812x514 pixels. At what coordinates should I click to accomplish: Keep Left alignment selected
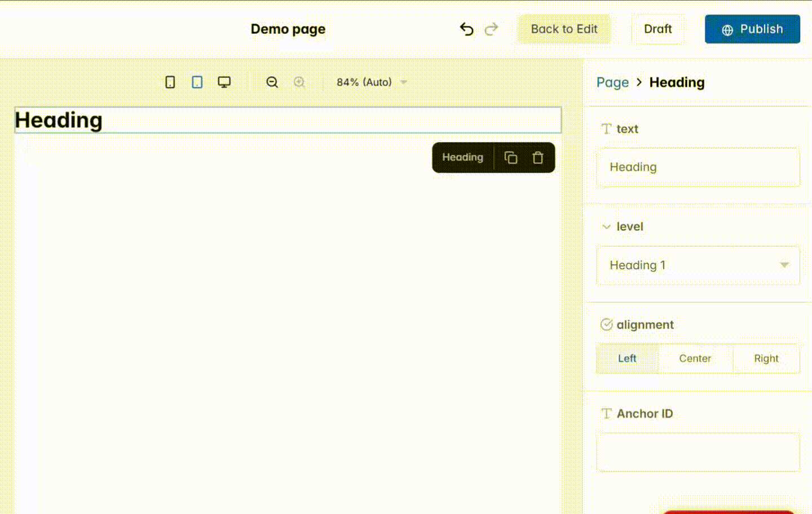coord(627,358)
